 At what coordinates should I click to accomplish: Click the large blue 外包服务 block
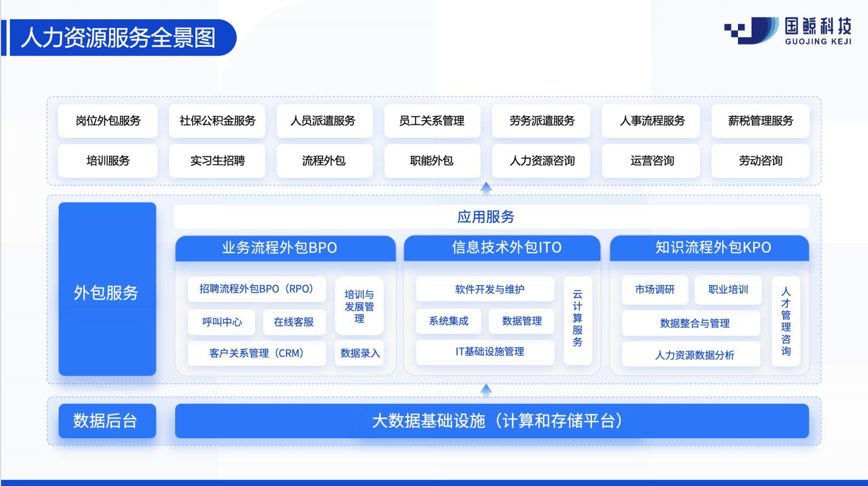[108, 289]
